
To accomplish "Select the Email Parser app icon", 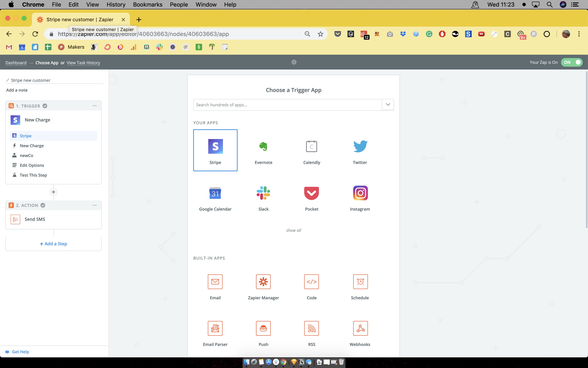I will click(215, 328).
